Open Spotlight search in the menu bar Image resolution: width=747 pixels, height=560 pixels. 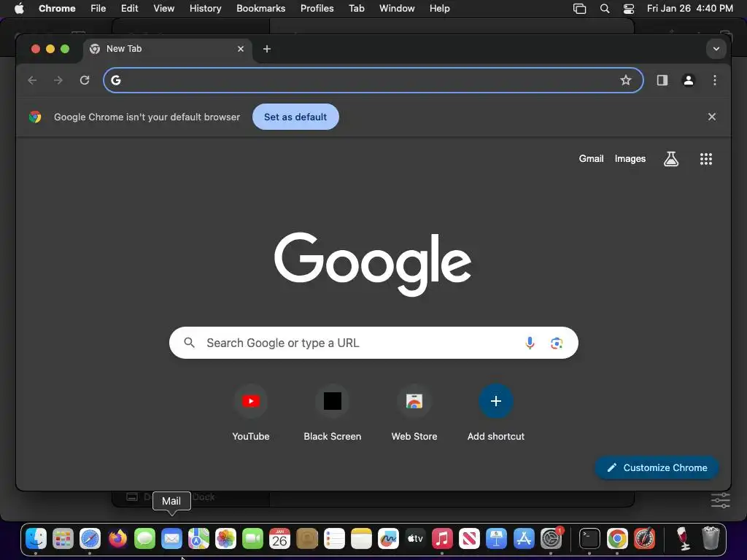point(605,8)
